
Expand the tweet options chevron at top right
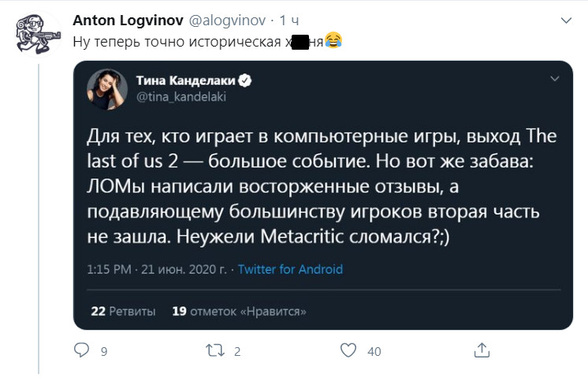tap(566, 21)
